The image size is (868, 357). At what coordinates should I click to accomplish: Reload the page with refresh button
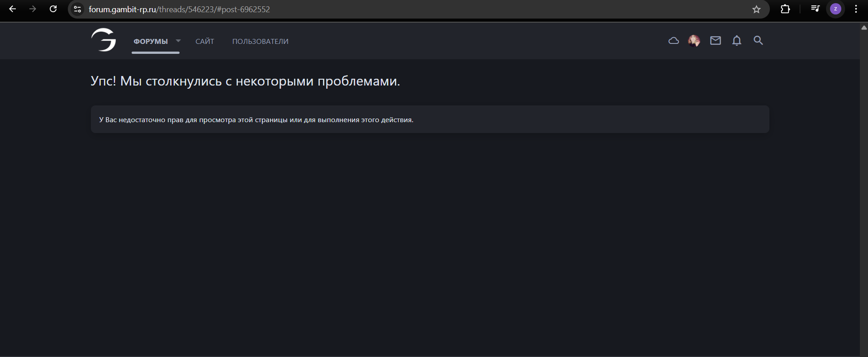tap(53, 9)
